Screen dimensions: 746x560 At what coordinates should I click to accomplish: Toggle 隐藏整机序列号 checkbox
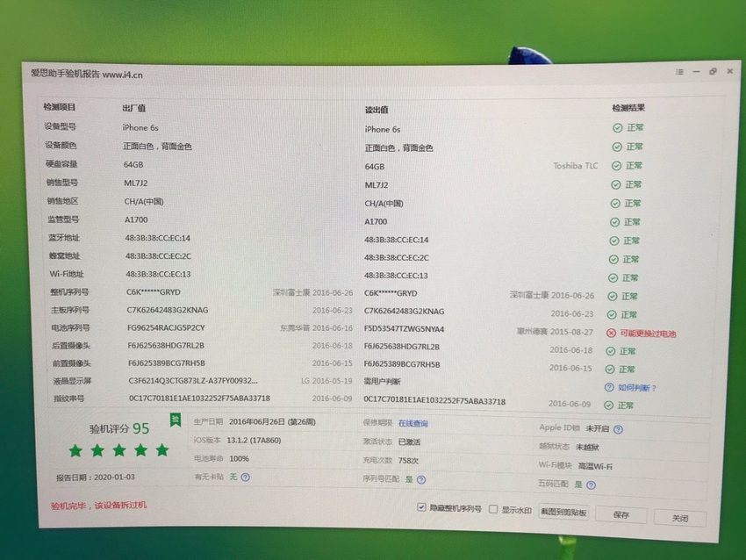point(421,507)
